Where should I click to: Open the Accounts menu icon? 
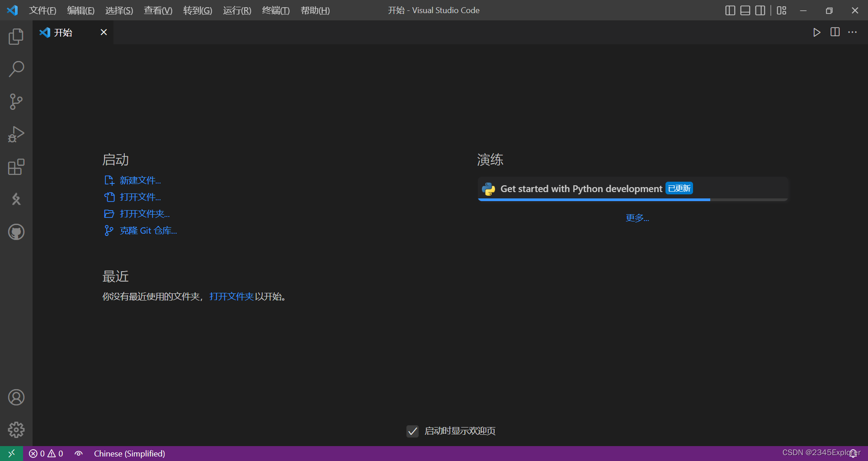pos(16,397)
